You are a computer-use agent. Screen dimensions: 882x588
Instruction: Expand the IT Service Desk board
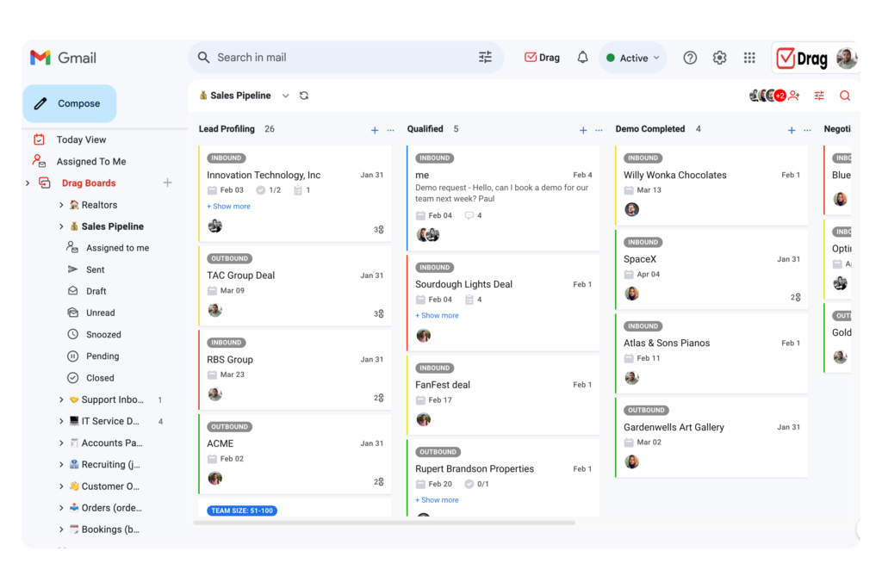(61, 421)
